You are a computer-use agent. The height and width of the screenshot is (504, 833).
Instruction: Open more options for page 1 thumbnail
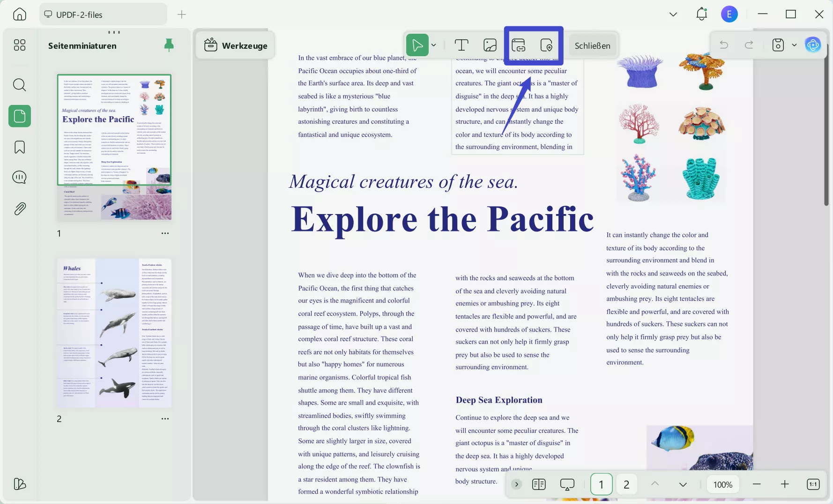pyautogui.click(x=165, y=233)
